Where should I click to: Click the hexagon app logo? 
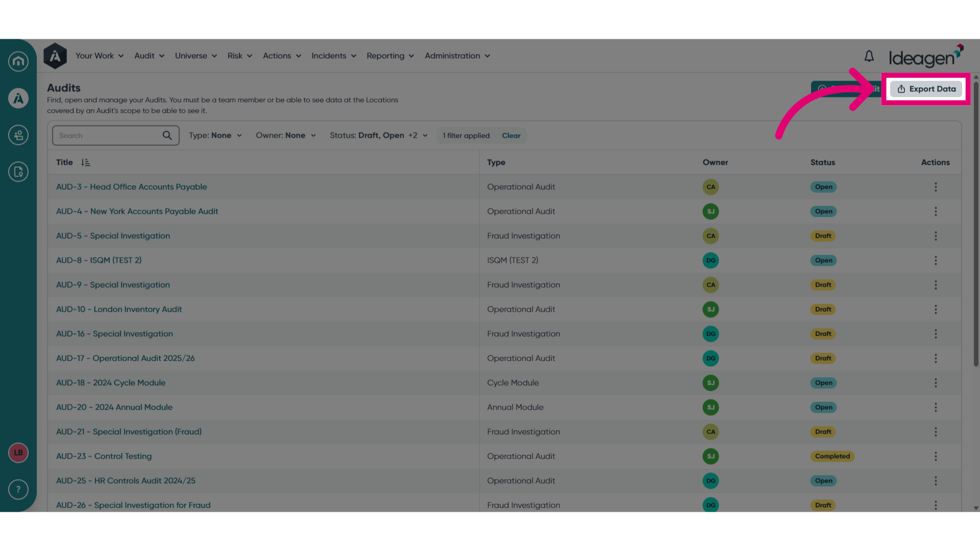tap(55, 56)
